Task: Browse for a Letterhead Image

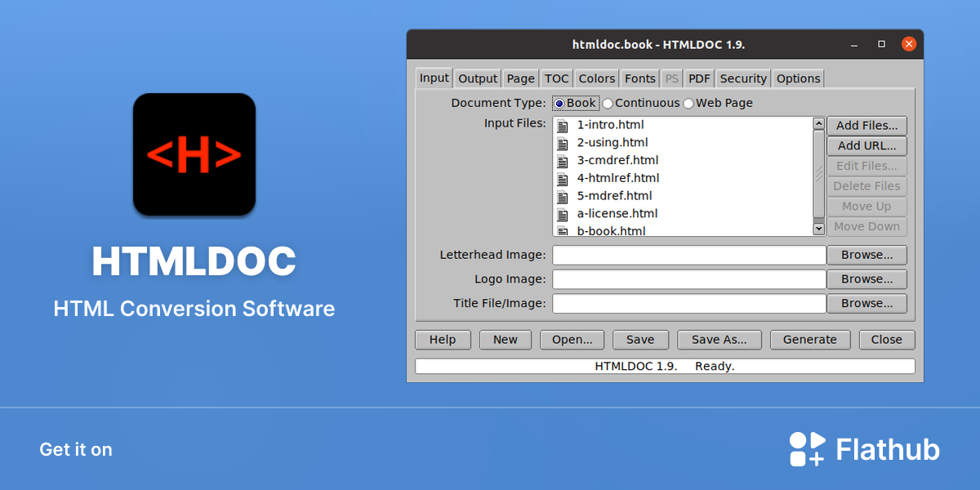Action: coord(867,255)
